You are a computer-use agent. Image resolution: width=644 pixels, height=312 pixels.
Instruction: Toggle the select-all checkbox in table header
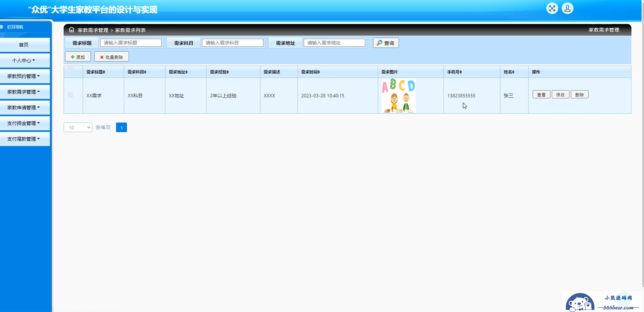point(70,69)
